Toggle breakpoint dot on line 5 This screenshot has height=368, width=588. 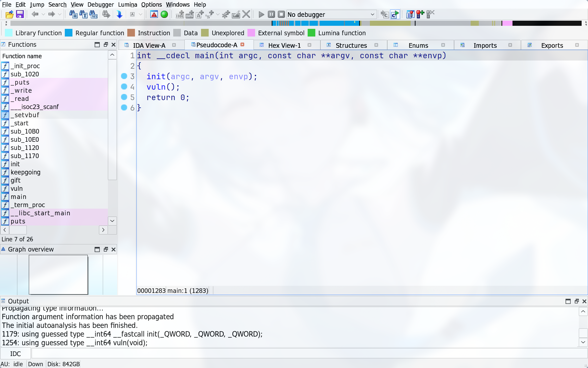pos(124,97)
